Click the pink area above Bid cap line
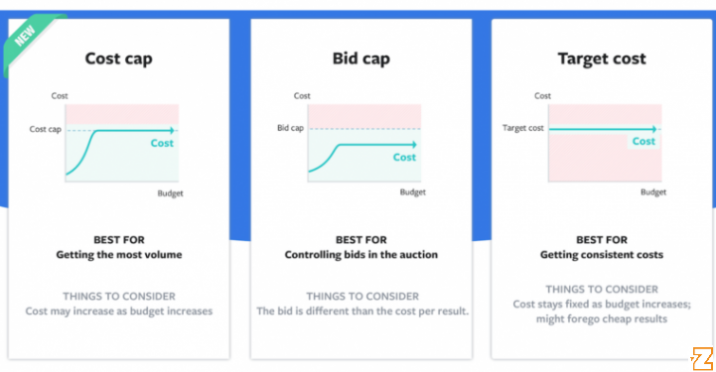This screenshot has width=716, height=372. point(364,116)
